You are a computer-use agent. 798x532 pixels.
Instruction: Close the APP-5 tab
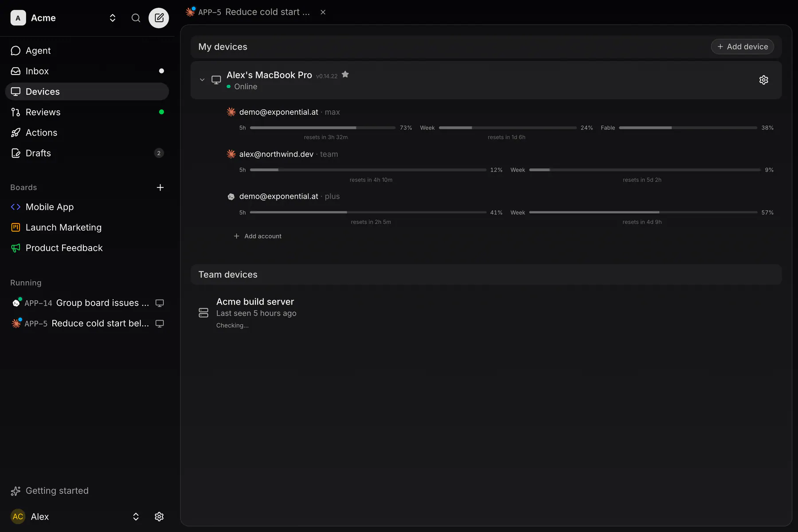point(323,12)
